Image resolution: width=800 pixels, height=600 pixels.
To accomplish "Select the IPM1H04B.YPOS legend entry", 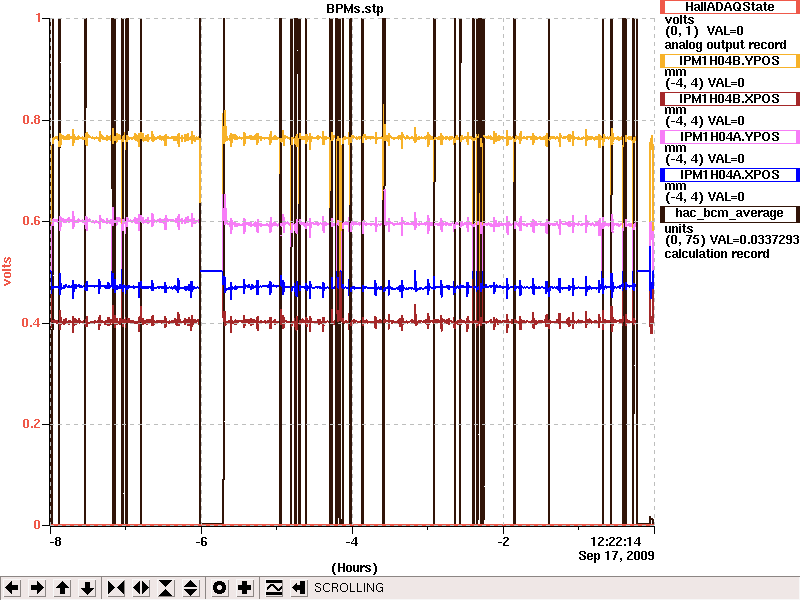I will [730, 61].
